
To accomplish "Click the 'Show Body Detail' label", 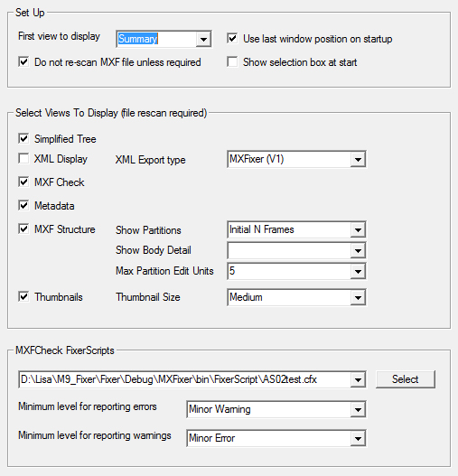I will coord(154,250).
